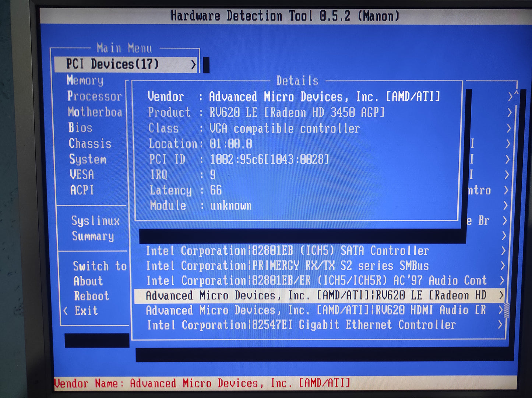532x398 pixels.
Task: Select Intel ICH5 SATA Controller entry
Action: pyautogui.click(x=287, y=251)
